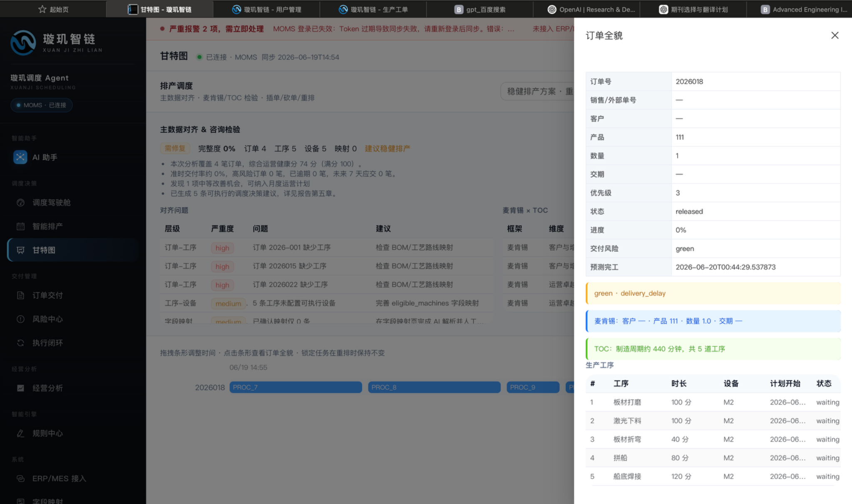Click the 期刊选择与翻译计划 tab favicon

click(x=663, y=9)
